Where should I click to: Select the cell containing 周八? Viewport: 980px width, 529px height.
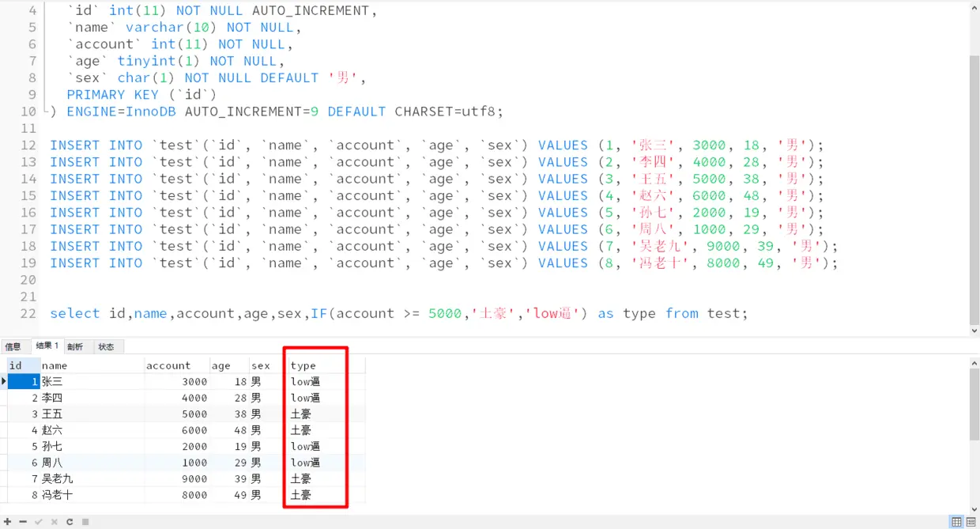92,463
